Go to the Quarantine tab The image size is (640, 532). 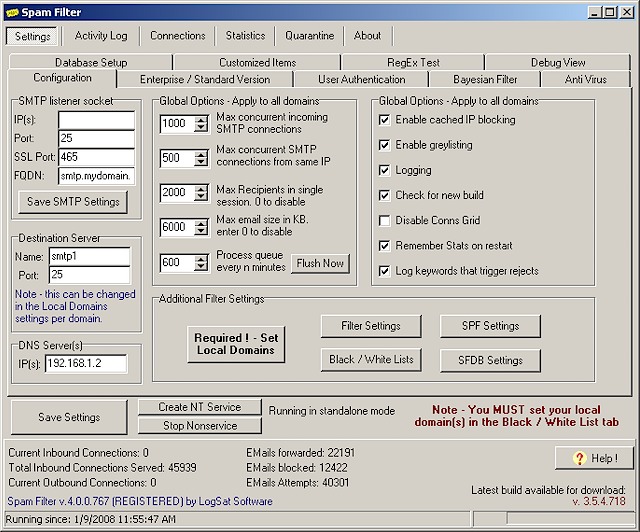pos(309,36)
